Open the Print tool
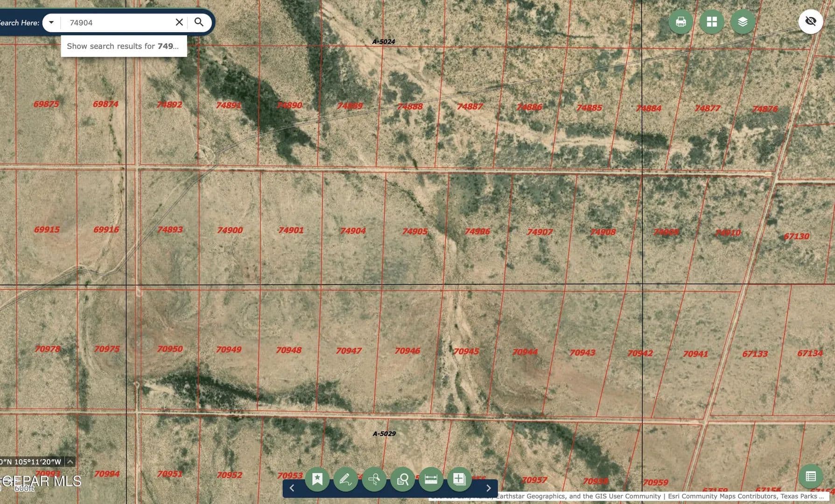835x504 pixels. [x=681, y=22]
